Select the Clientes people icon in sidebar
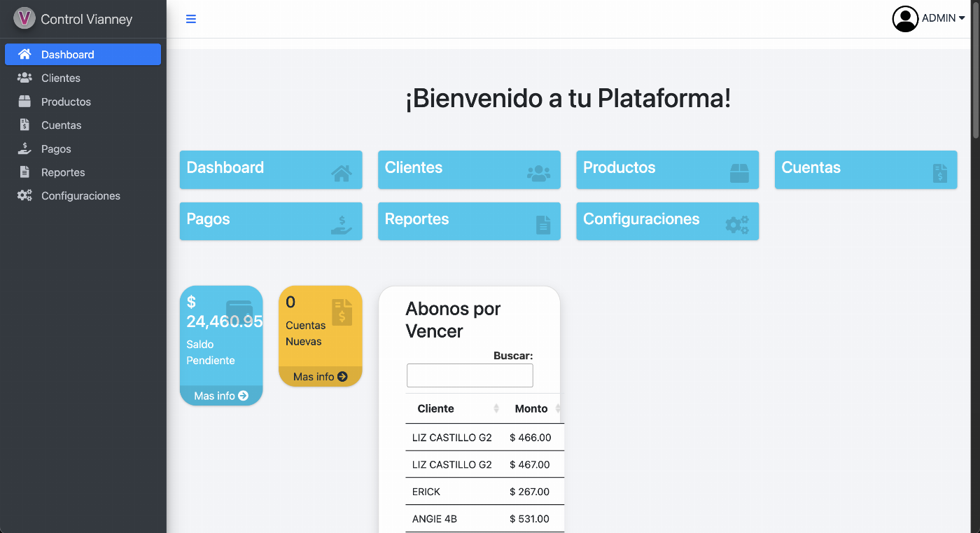The height and width of the screenshot is (533, 980). pyautogui.click(x=23, y=78)
